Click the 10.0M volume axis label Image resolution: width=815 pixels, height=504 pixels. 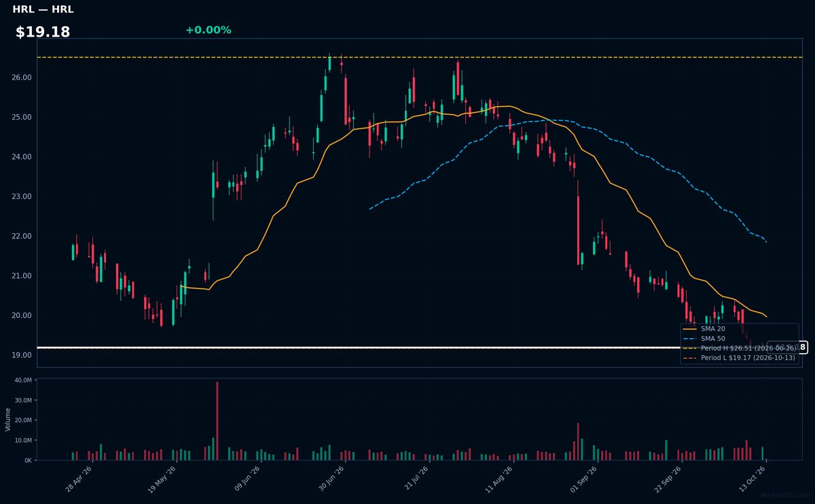point(23,440)
